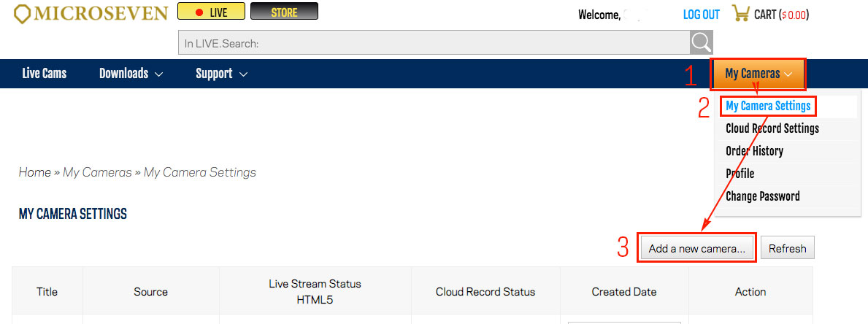
Task: Click the search magnifier icon
Action: (x=702, y=42)
